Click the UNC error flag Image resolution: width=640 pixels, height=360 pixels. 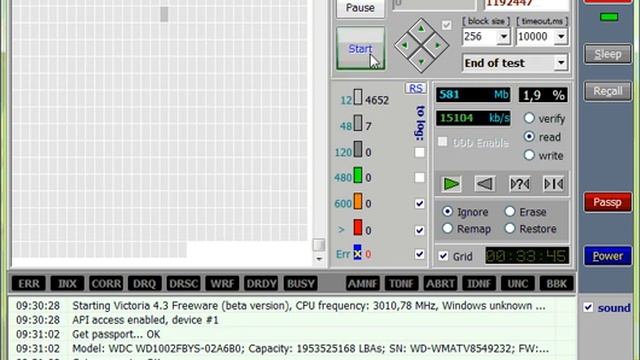point(518,284)
